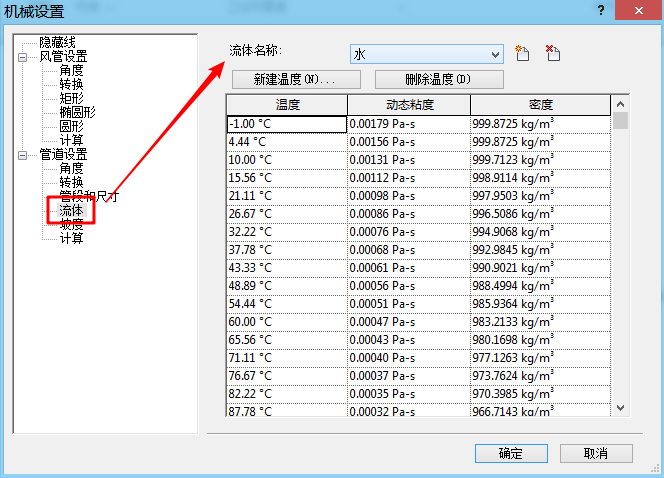
Task: Collapse the 管道设置 tree node
Action: pos(22,155)
